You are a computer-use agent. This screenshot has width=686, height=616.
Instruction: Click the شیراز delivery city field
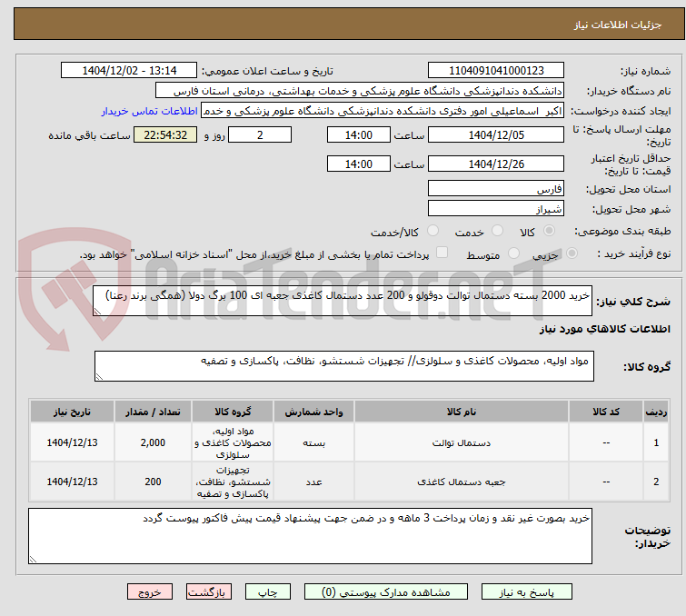(x=496, y=209)
